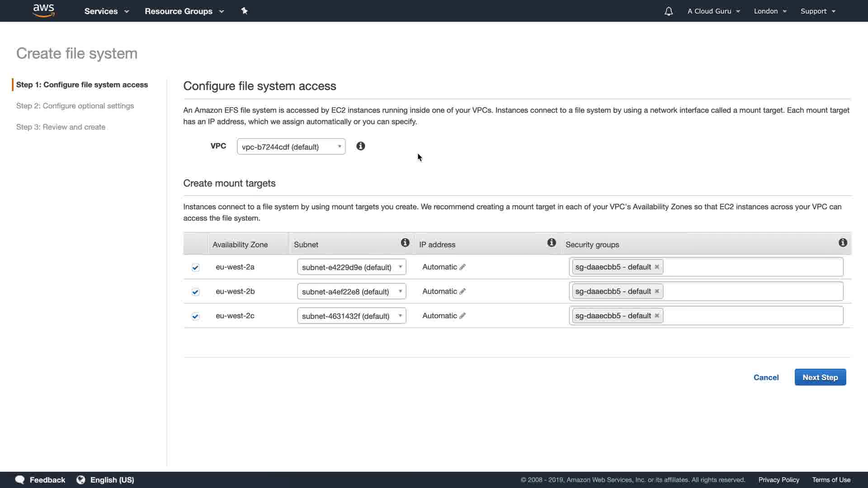Edit the eu-west-2a Automatic IP pencil icon

[x=462, y=267]
